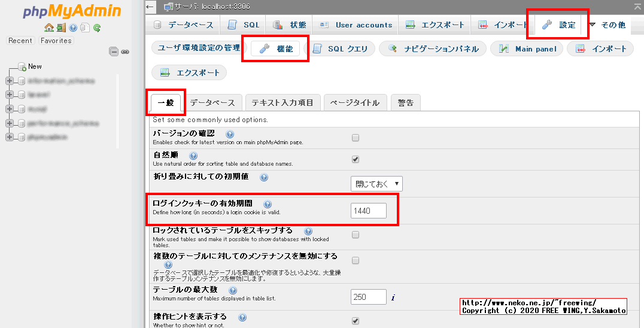Open help icon for ロックされているテーブルをスキップする
Viewport: 644px width, 328px height.
pyautogui.click(x=308, y=231)
